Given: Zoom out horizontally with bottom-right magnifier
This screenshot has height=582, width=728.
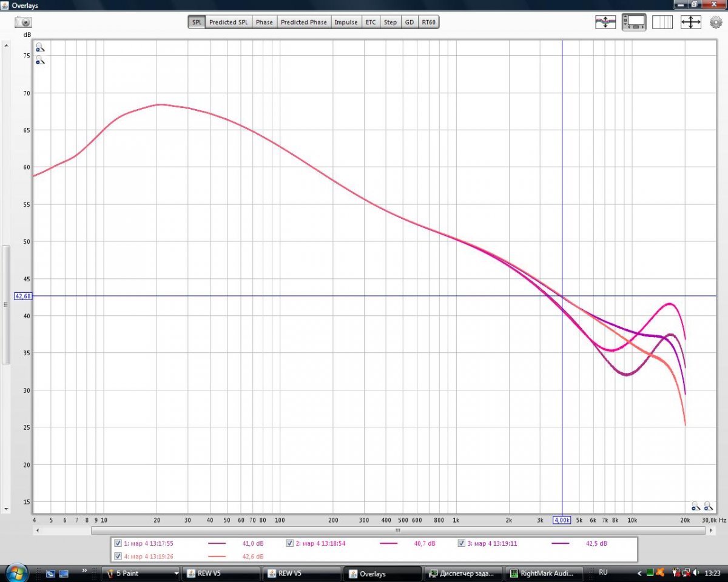Looking at the screenshot, I should pos(695,506).
